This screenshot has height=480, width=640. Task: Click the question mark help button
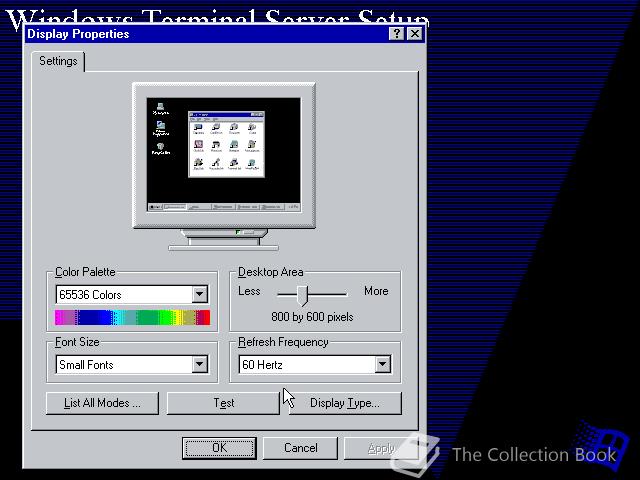pyautogui.click(x=396, y=33)
